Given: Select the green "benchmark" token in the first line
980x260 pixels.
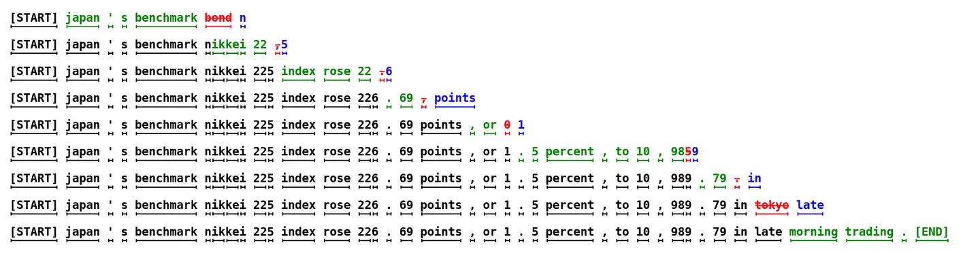Looking at the screenshot, I should point(166,18).
